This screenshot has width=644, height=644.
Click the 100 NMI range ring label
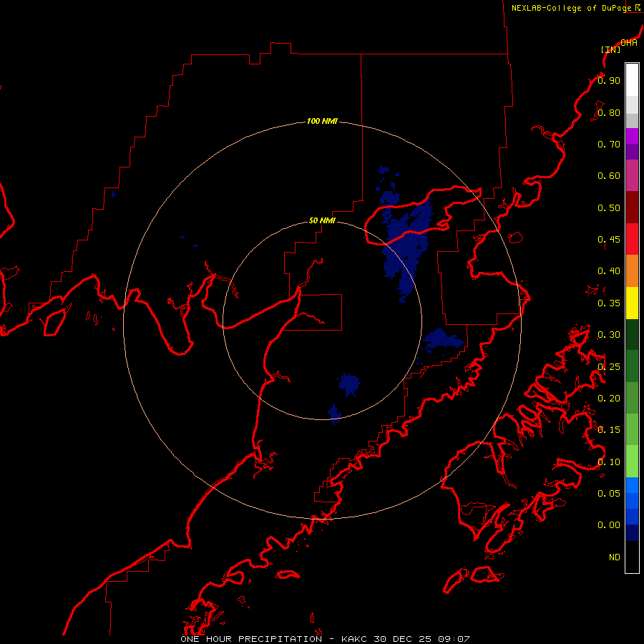[322, 121]
